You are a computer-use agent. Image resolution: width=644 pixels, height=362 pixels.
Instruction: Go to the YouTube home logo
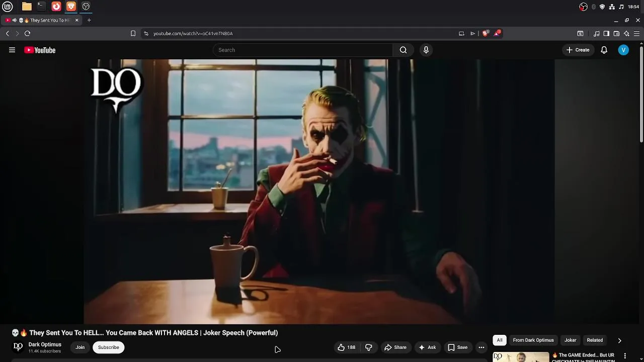coord(40,50)
